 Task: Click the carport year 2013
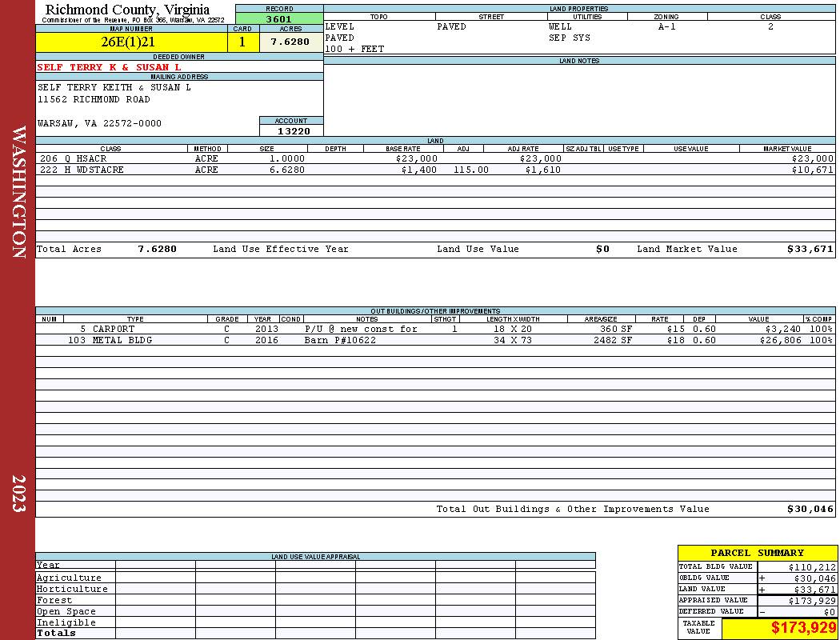click(266, 329)
